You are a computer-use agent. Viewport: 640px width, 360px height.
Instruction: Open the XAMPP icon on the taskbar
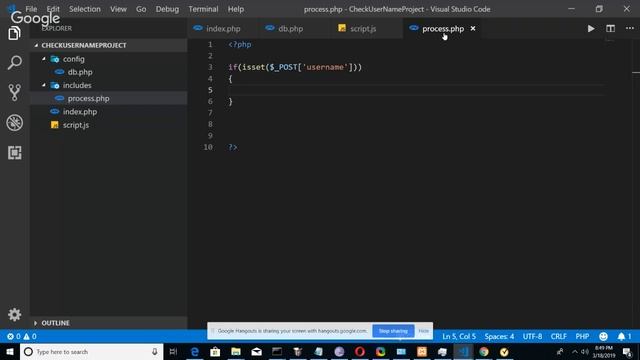[422, 351]
